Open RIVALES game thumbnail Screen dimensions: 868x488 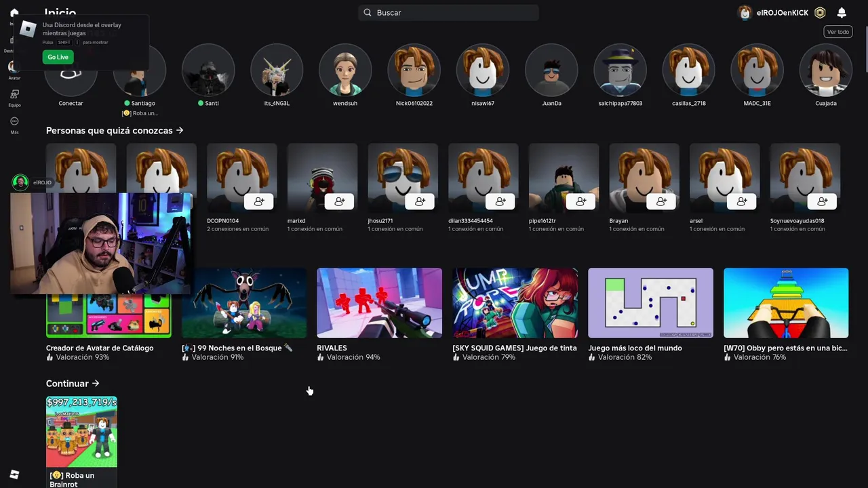point(379,303)
